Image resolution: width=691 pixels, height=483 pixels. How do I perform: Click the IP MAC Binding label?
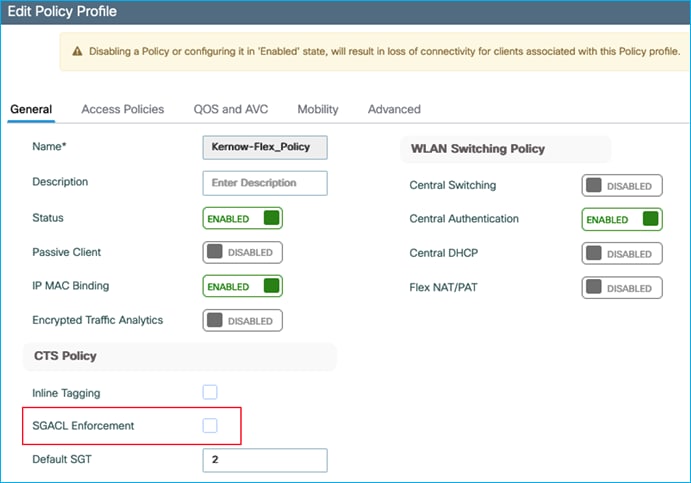tap(71, 286)
